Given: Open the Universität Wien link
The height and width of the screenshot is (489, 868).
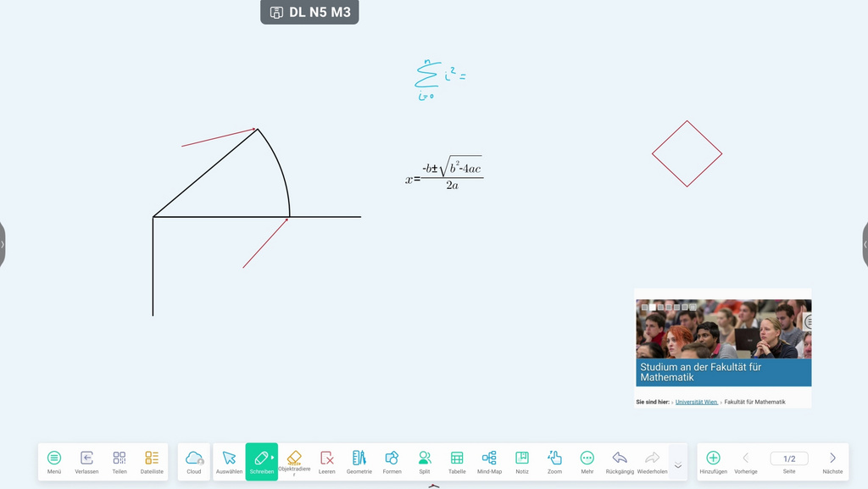Looking at the screenshot, I should tap(696, 403).
